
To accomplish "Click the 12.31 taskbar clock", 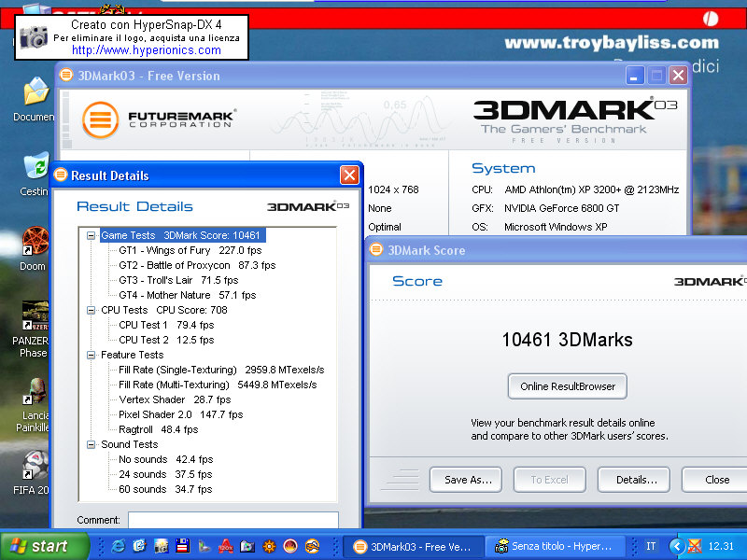I will (x=721, y=546).
